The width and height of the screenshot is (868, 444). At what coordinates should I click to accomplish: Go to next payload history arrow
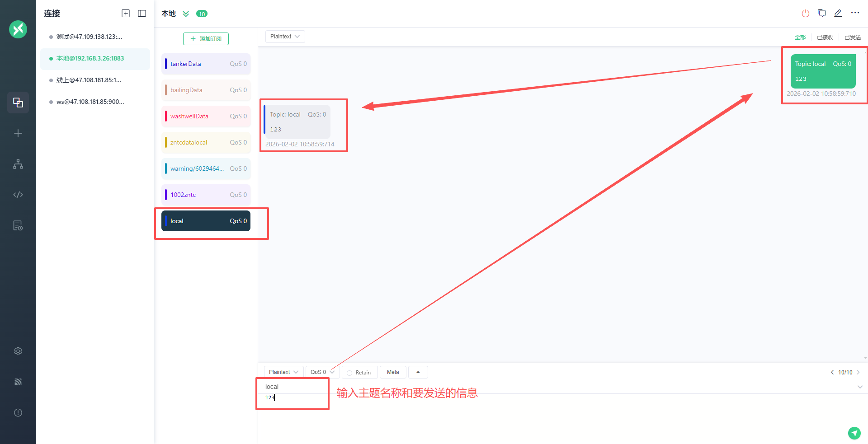coord(858,372)
